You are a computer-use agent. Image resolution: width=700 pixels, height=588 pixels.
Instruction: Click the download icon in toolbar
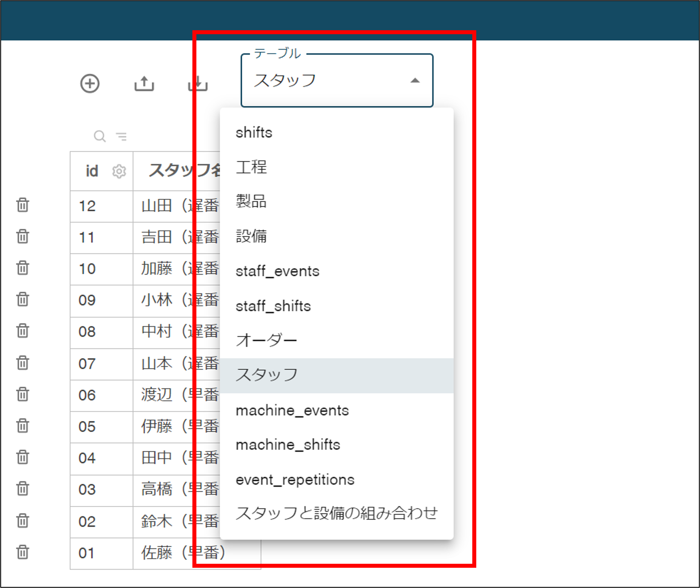[198, 83]
